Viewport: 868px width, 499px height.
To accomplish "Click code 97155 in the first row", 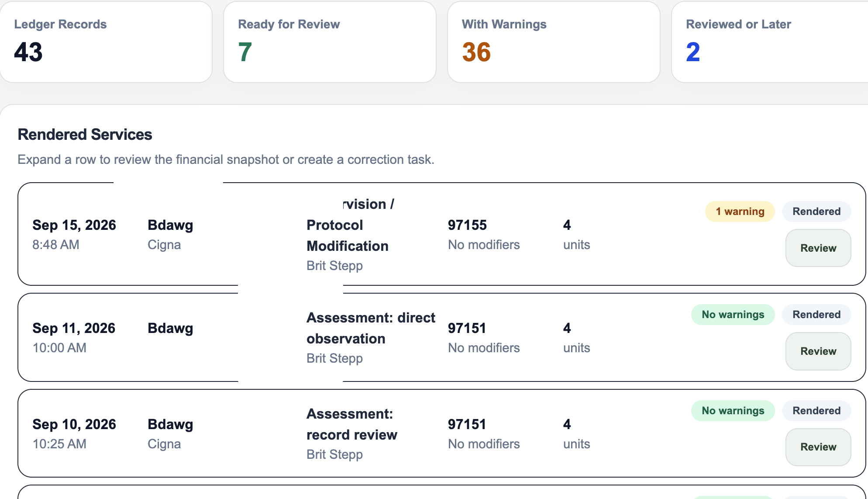I will click(467, 225).
